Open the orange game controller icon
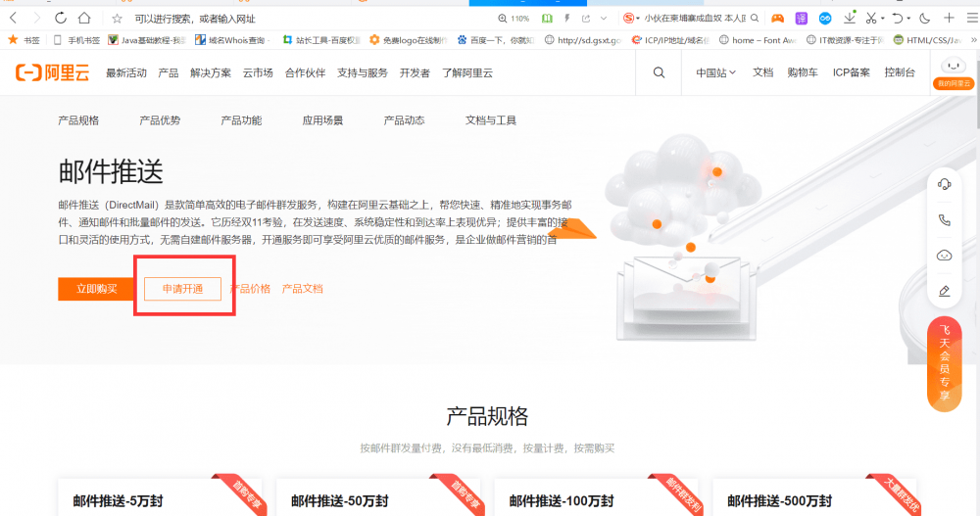Screen dimensions: 980x516 [777, 19]
